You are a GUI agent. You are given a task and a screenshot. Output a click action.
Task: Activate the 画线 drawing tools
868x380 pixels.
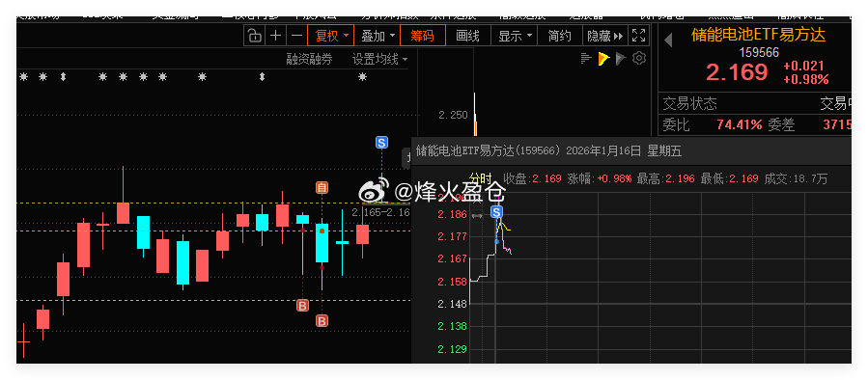click(467, 36)
